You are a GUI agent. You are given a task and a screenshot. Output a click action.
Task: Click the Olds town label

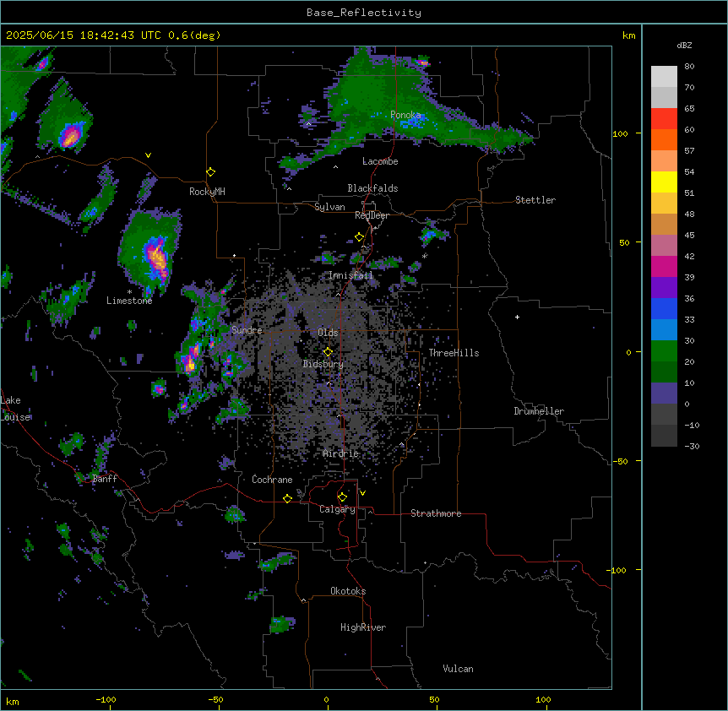pos(328,333)
